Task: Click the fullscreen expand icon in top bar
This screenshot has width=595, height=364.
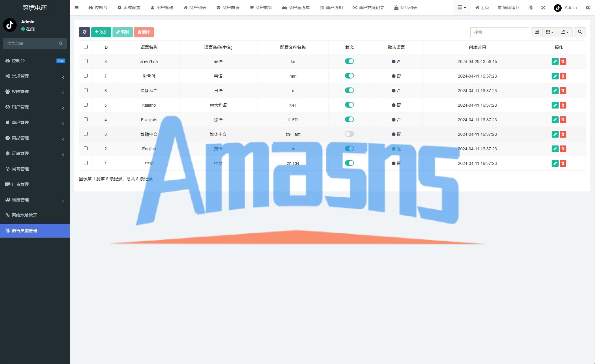Action: pyautogui.click(x=543, y=8)
